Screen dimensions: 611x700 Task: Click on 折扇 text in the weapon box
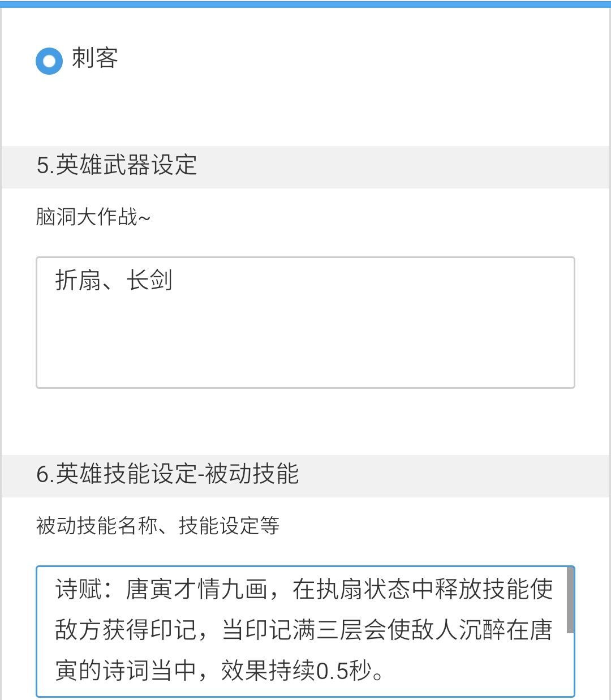pyautogui.click(x=78, y=281)
